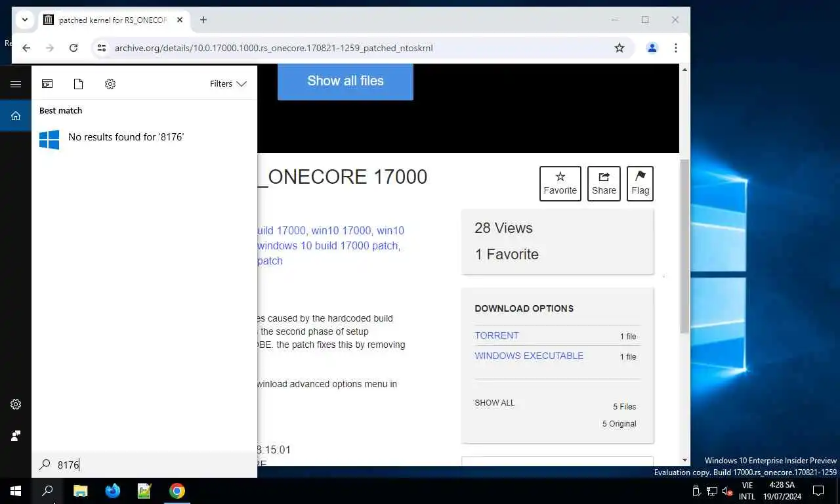Click the '28 Views' statistic text
Screen dimensions: 840x504
503,228
